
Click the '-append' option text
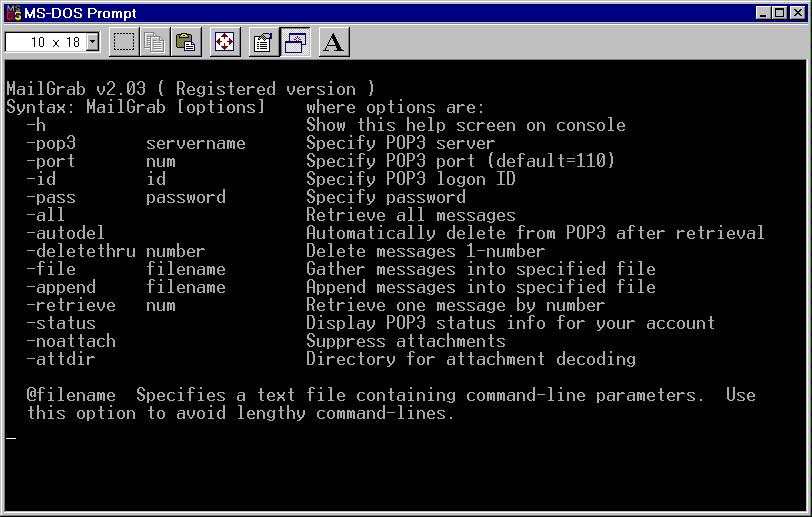(x=61, y=288)
